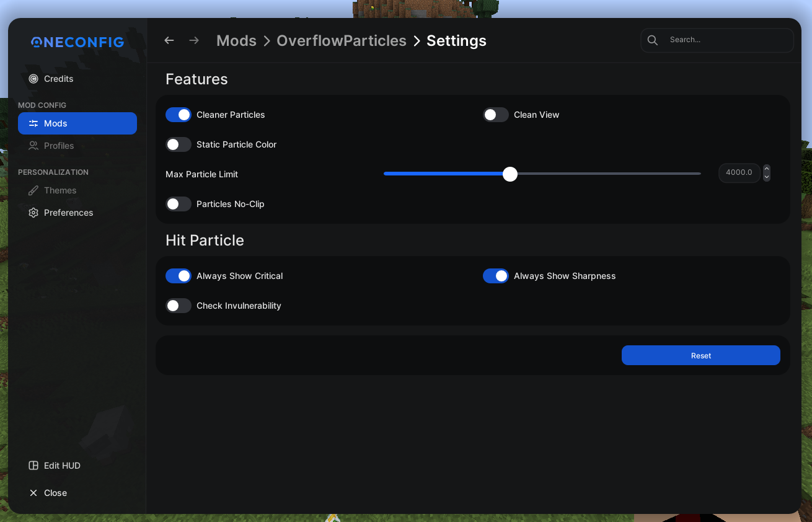Click the Features section heading
812x522 pixels.
(x=196, y=79)
